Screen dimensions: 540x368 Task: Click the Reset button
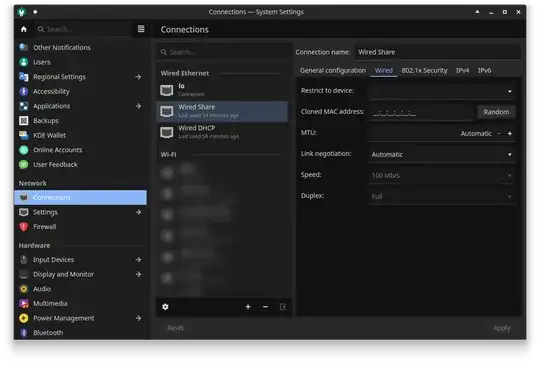(175, 328)
